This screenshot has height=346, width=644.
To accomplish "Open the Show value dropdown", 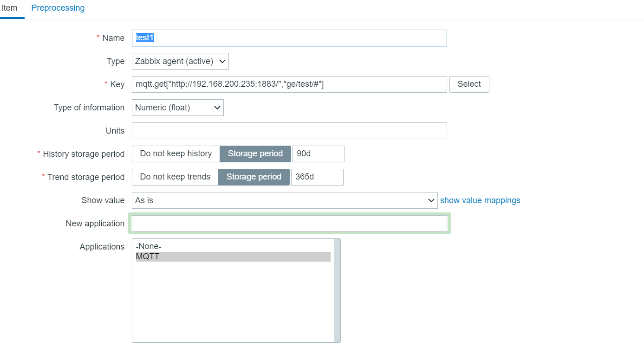I will (284, 200).
